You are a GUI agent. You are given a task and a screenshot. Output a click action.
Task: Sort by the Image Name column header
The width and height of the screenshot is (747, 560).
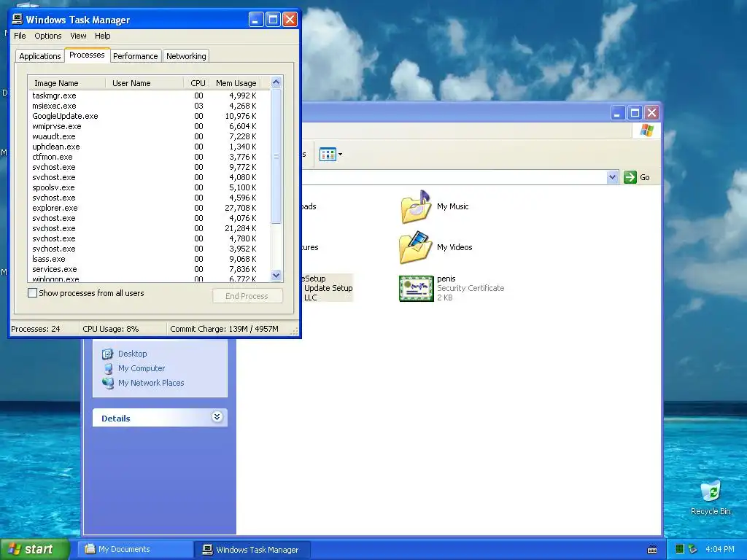pos(66,83)
